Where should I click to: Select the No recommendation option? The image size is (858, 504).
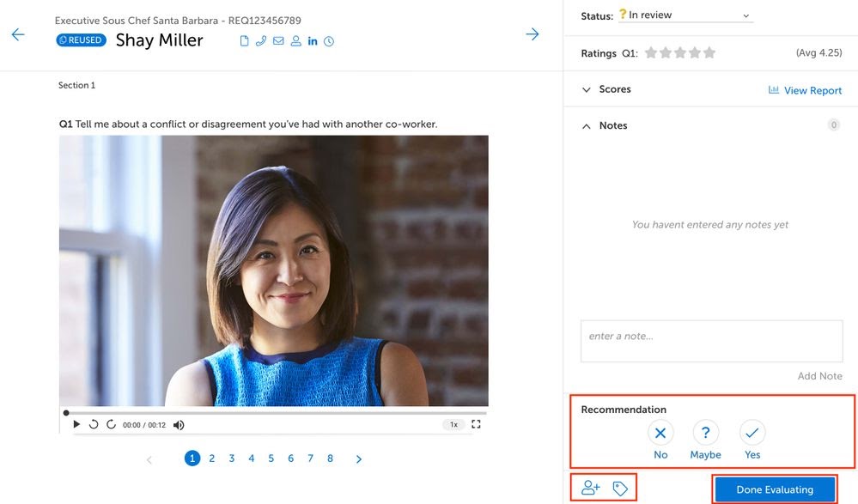coord(660,434)
